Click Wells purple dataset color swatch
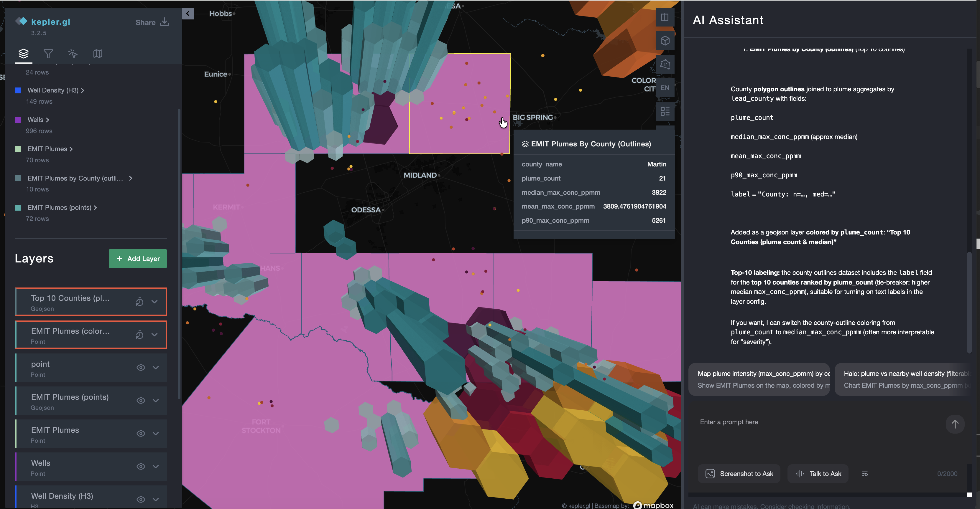The image size is (980, 509). 17,120
